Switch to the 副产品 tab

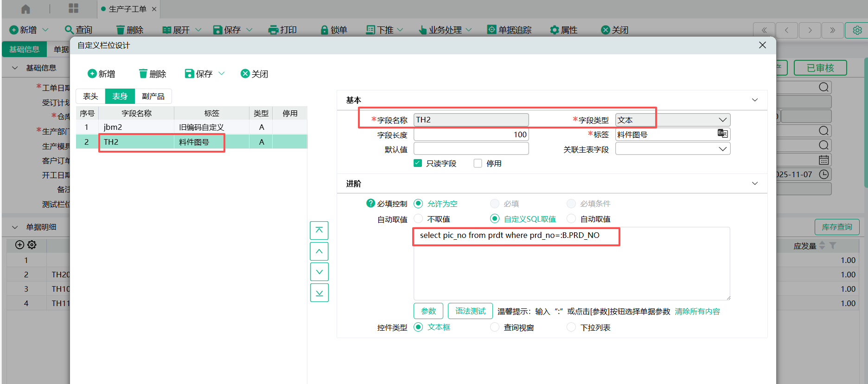coord(153,96)
